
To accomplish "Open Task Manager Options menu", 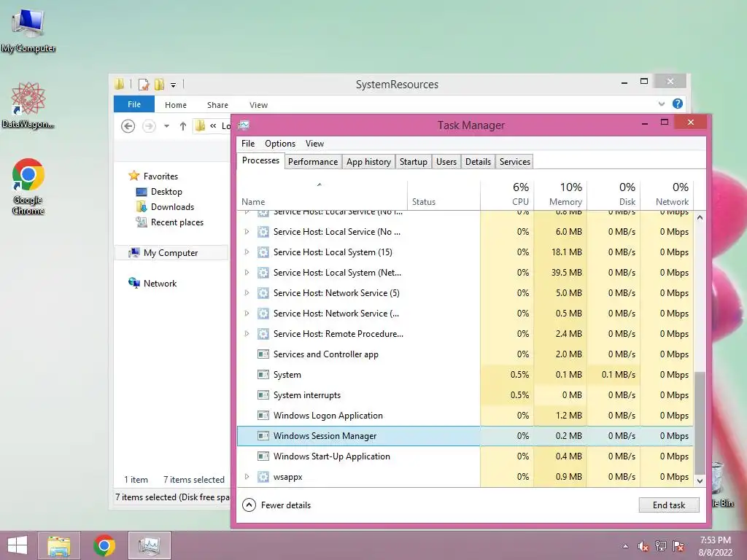I will pyautogui.click(x=280, y=144).
